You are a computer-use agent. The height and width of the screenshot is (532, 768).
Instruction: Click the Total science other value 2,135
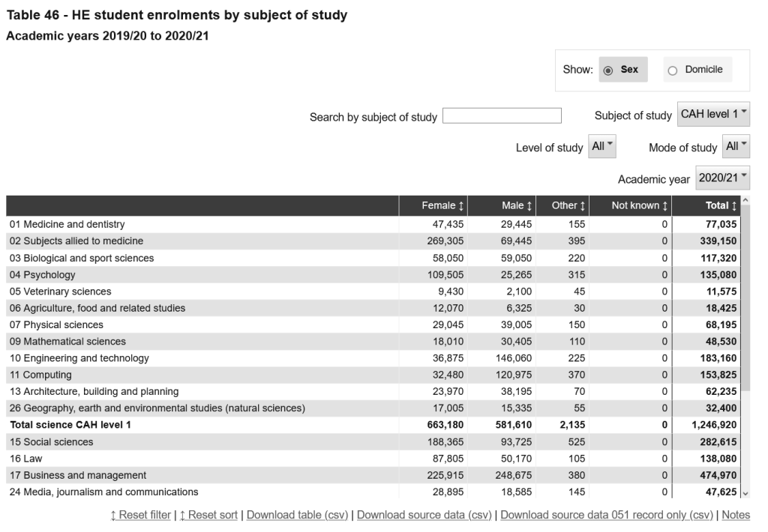572,424
